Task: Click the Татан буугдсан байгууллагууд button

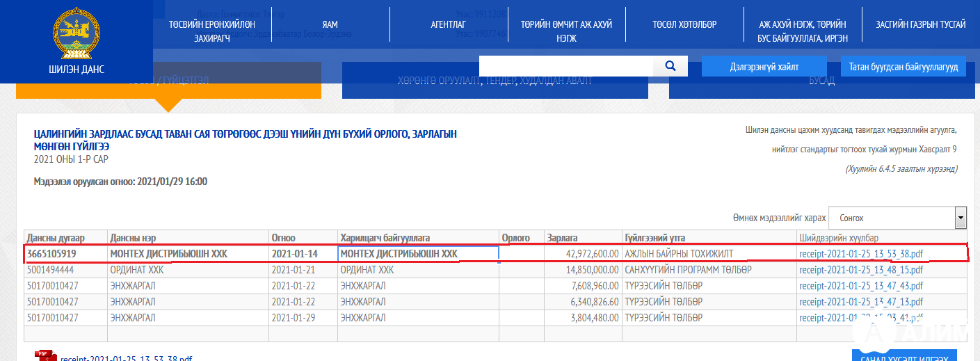Action: pos(903,67)
